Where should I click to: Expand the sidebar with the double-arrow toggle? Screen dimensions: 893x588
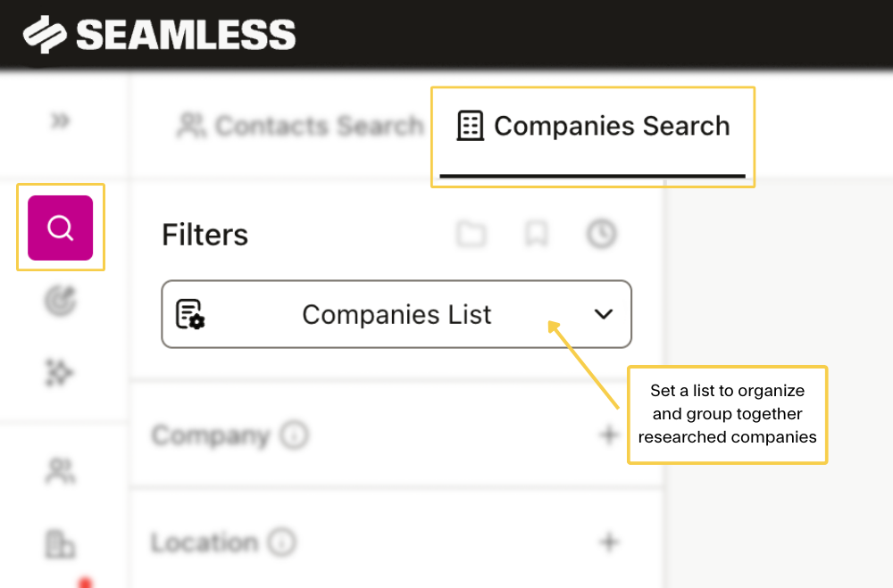pyautogui.click(x=59, y=122)
